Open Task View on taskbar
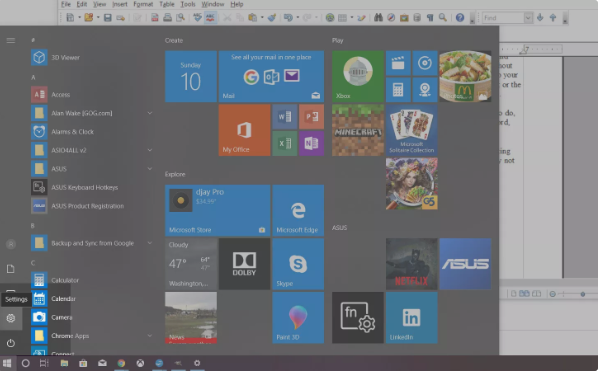 click(44, 363)
